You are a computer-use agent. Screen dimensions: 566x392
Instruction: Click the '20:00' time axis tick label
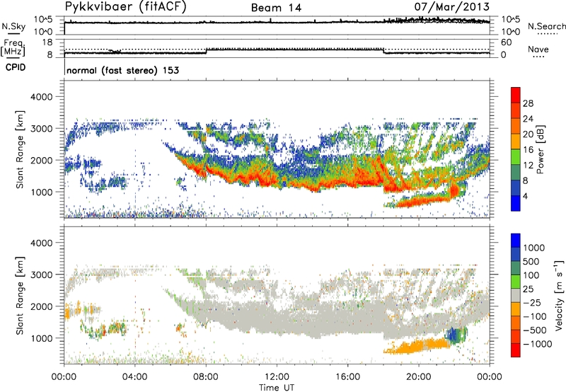tap(419, 377)
